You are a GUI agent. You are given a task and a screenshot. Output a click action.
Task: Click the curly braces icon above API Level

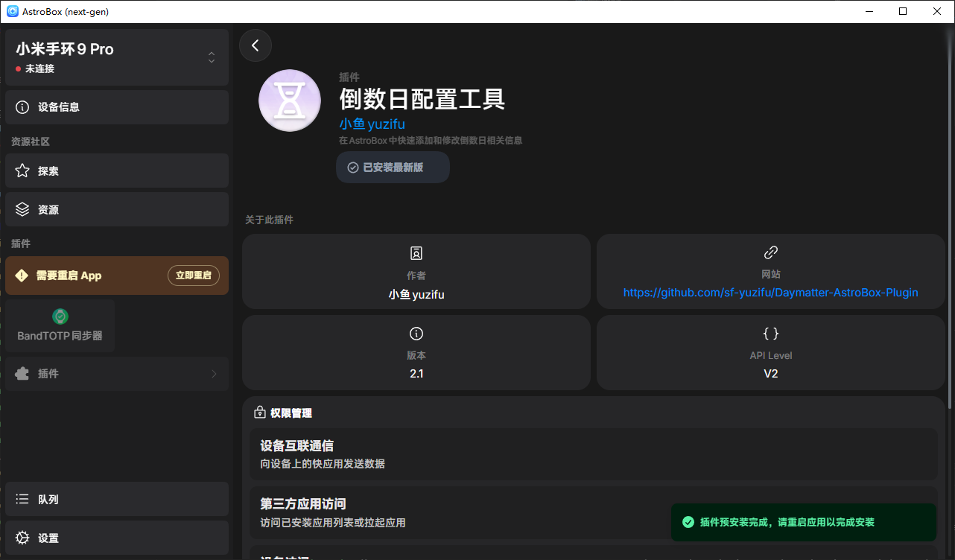(771, 334)
